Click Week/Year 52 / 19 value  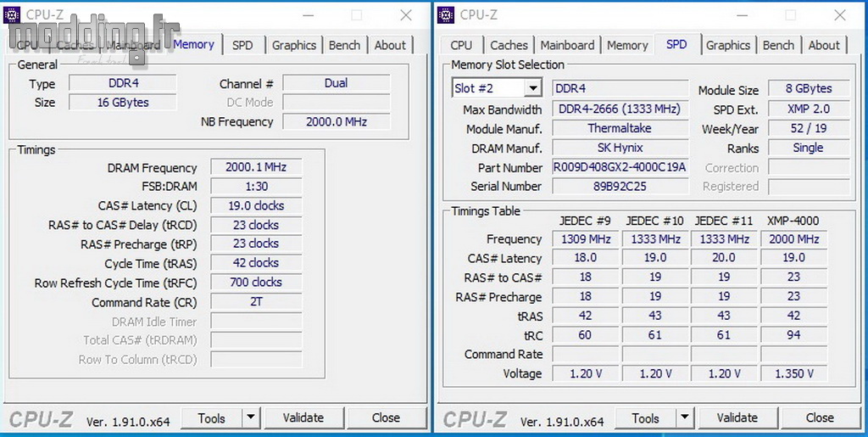point(809,128)
